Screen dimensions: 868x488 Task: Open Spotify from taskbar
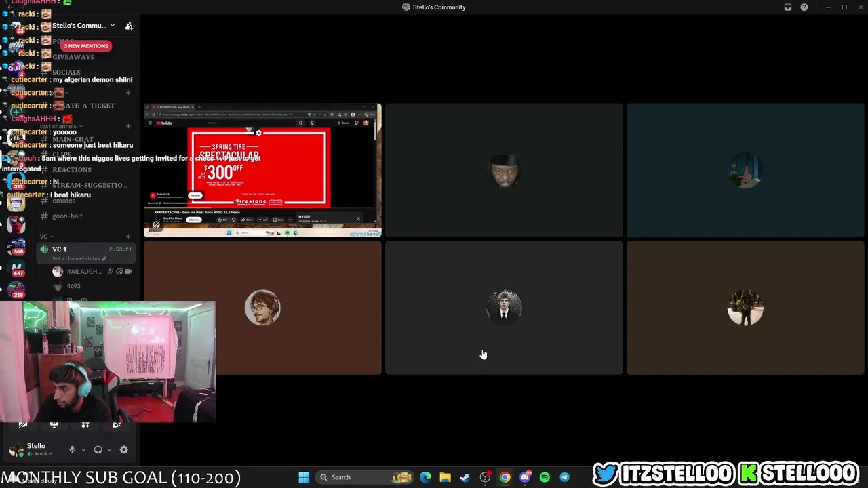tap(545, 477)
